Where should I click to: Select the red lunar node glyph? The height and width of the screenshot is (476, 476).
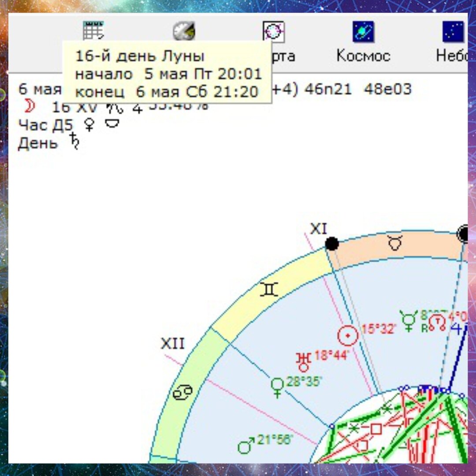[437, 323]
